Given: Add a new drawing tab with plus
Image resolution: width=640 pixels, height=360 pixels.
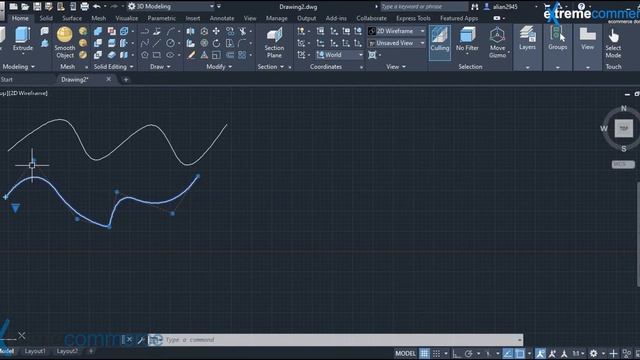Looking at the screenshot, I should 126,80.
